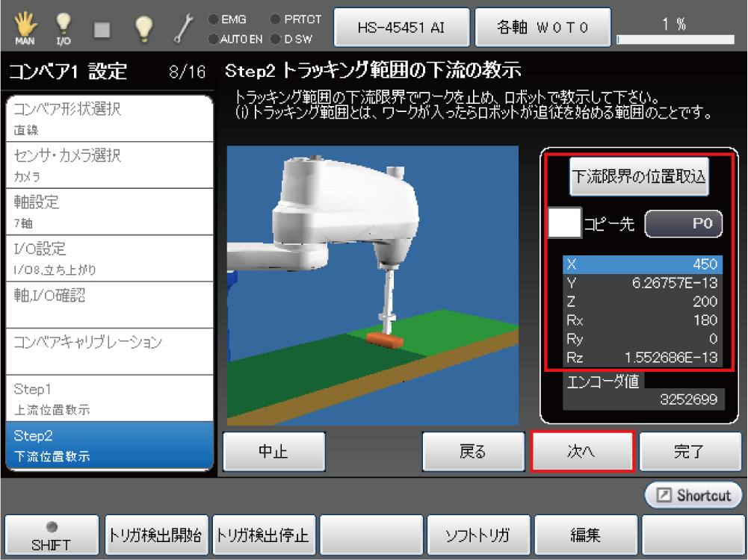Click the 中止 cancel button

coord(273,452)
